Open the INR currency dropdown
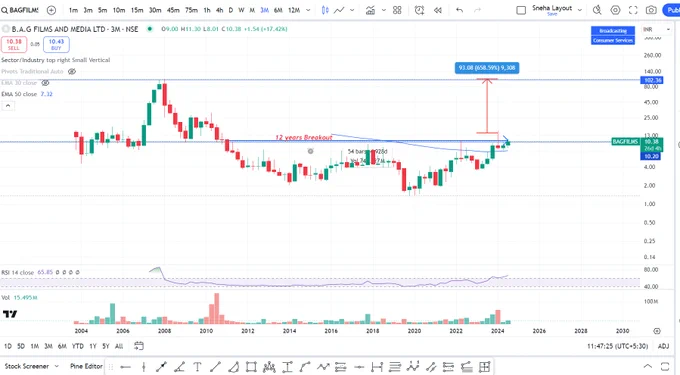Image resolution: width=680 pixels, height=375 pixels. [657, 29]
